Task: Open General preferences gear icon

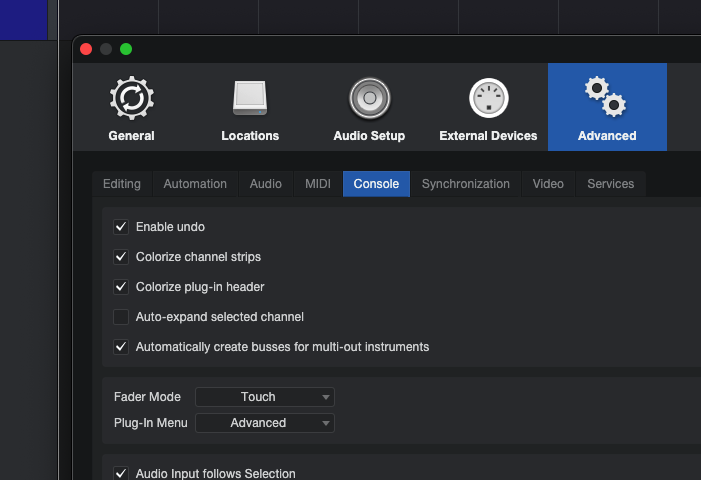Action: (x=131, y=98)
